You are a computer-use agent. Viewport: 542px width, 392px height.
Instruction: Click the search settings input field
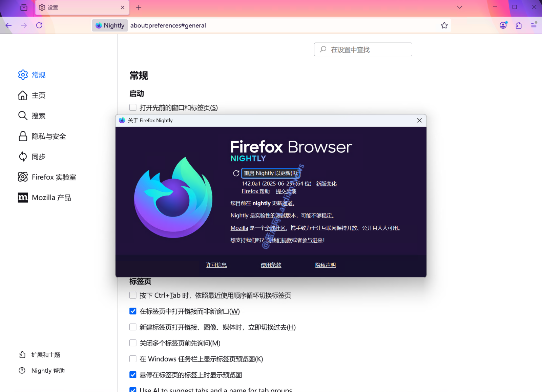coord(363,49)
